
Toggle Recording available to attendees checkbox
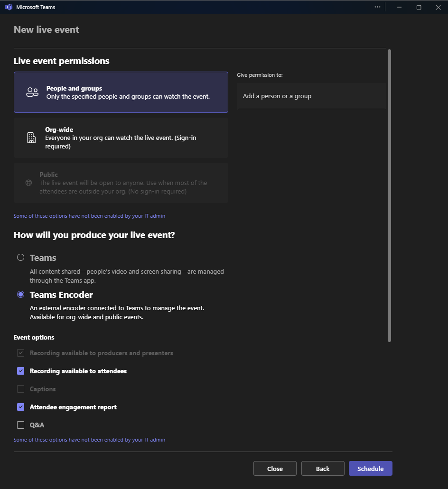(20, 371)
